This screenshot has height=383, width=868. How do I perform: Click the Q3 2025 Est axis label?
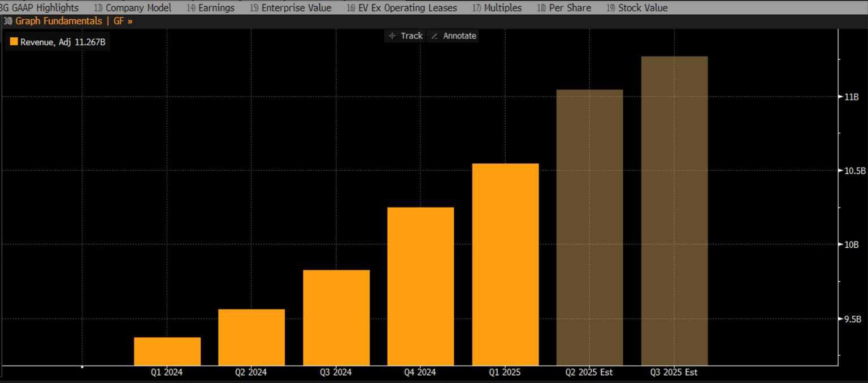(x=674, y=372)
